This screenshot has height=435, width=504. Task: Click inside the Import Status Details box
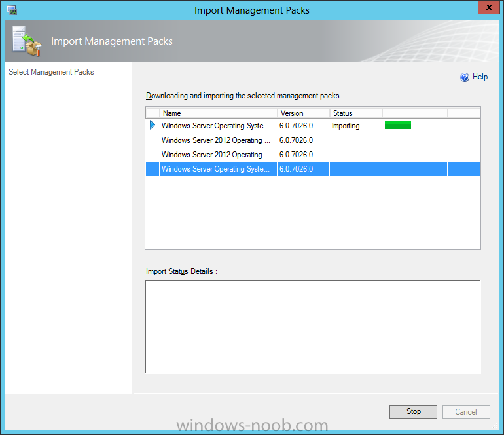(x=313, y=327)
